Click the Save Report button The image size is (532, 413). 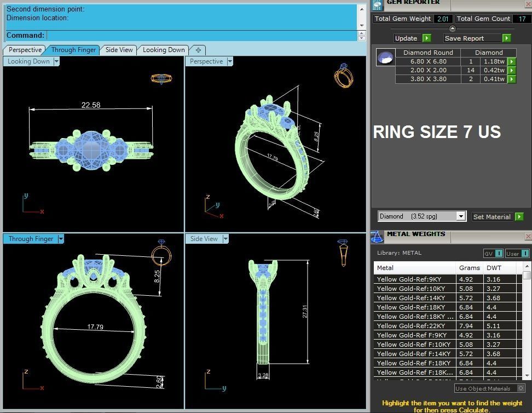pyautogui.click(x=473, y=38)
